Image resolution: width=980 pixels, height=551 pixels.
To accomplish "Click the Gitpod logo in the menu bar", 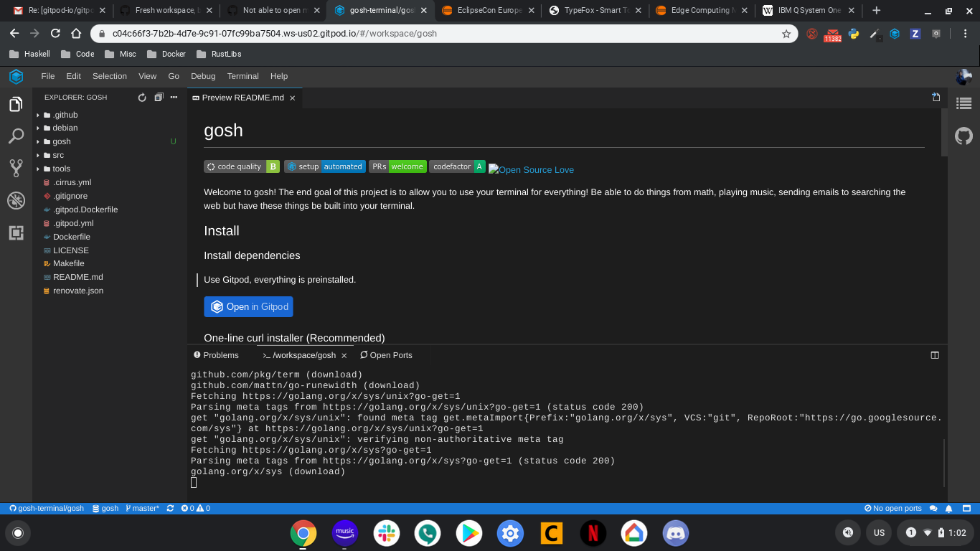I will pyautogui.click(x=16, y=76).
